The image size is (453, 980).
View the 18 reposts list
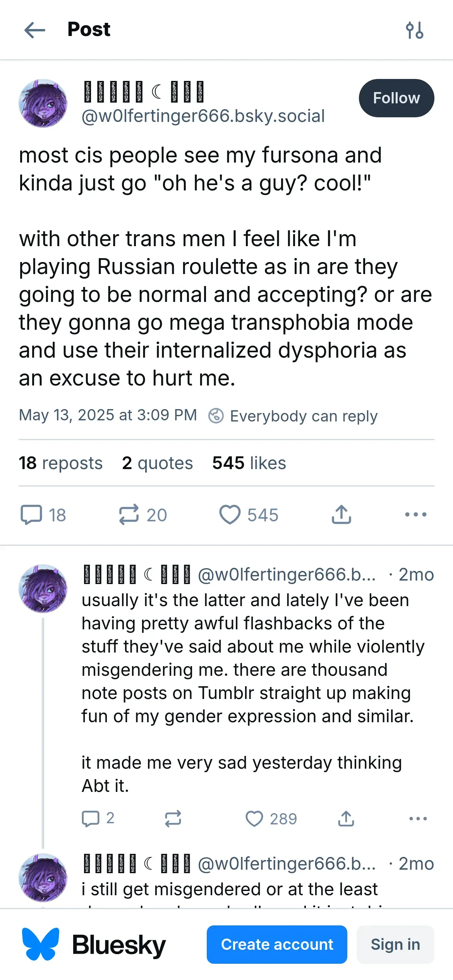pos(61,463)
